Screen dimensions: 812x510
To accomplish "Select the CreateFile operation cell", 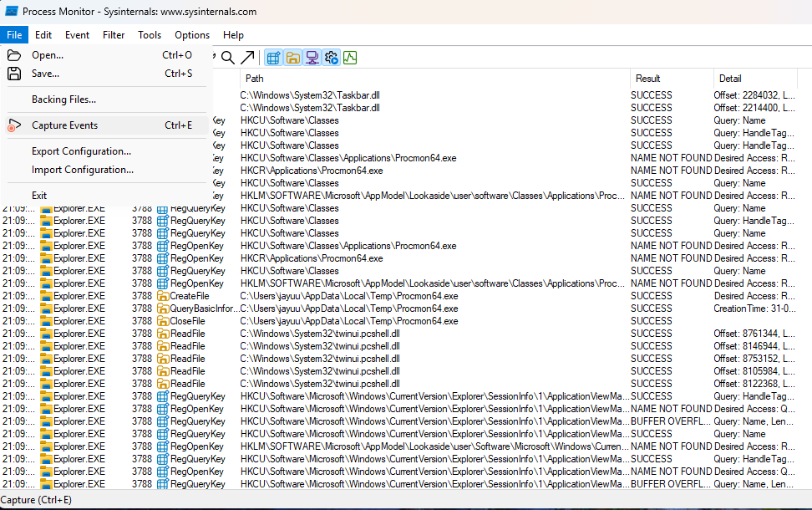I will pyautogui.click(x=190, y=296).
